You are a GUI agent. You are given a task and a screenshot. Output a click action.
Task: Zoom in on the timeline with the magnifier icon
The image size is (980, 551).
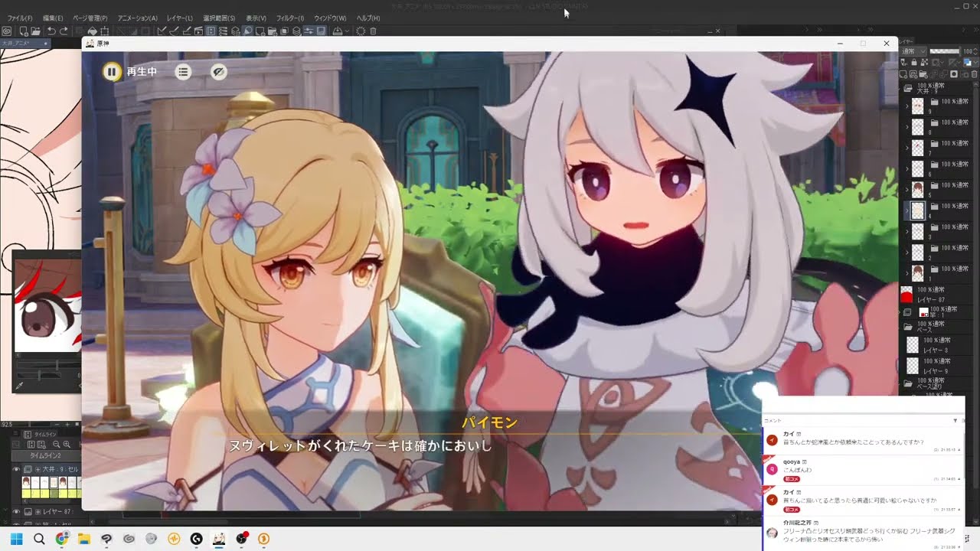67,445
